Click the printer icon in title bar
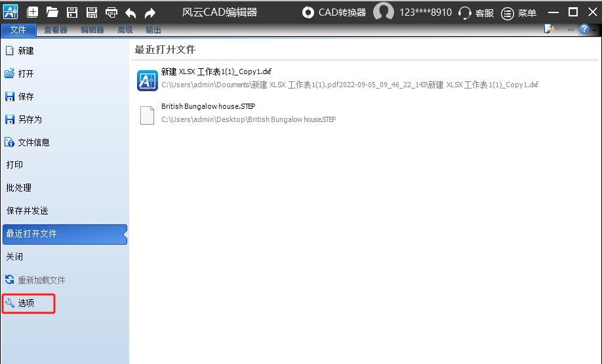Image resolution: width=602 pixels, height=364 pixels. [111, 12]
